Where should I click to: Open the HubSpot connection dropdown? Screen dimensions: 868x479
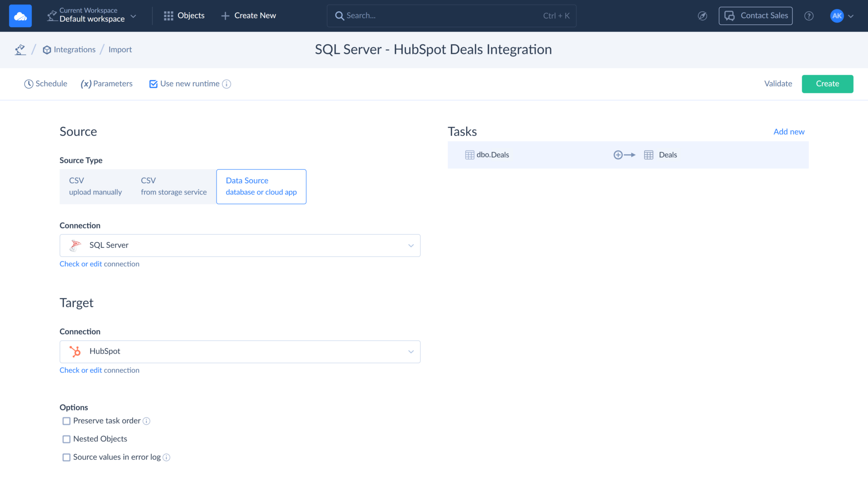410,351
